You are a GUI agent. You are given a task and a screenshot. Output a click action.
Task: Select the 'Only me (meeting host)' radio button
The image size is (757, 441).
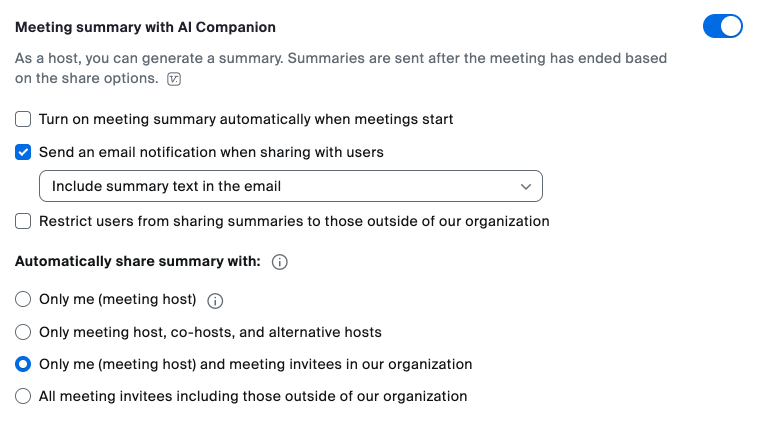[23, 299]
